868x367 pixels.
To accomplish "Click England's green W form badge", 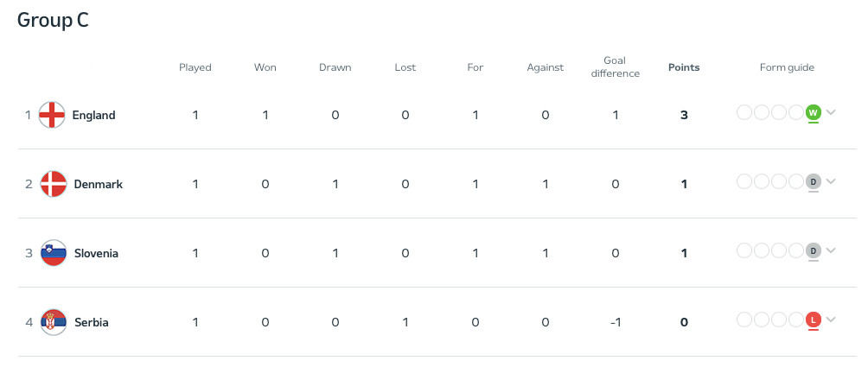I will (813, 112).
